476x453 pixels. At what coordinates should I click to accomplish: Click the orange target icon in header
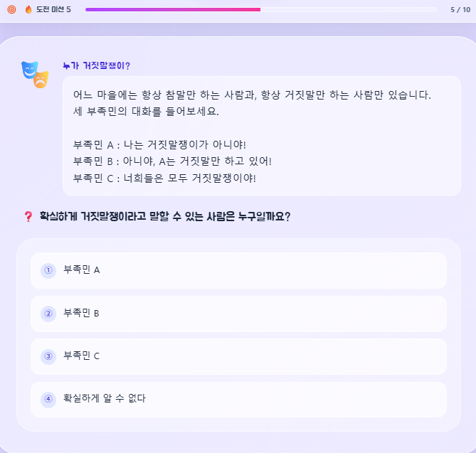pos(11,9)
